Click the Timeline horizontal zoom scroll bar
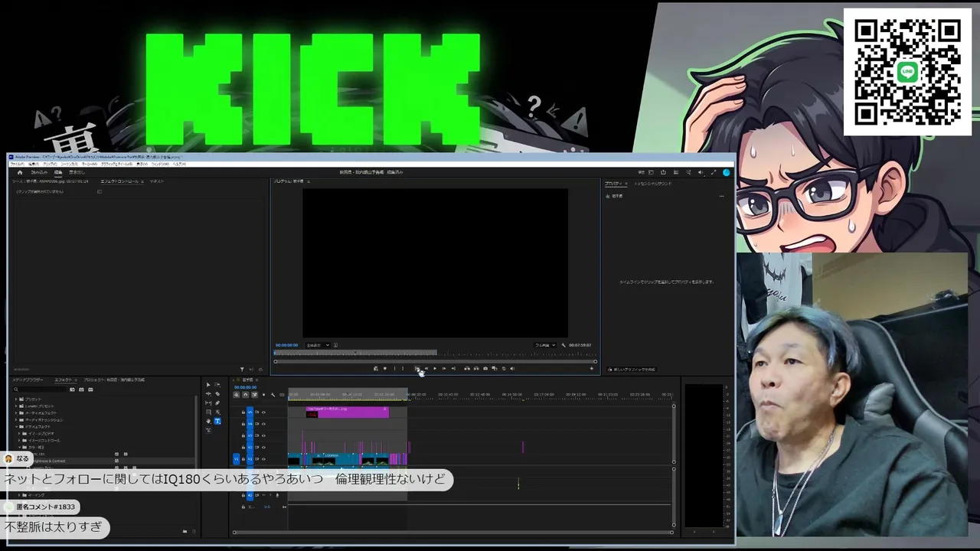The image size is (980, 551). click(453, 532)
